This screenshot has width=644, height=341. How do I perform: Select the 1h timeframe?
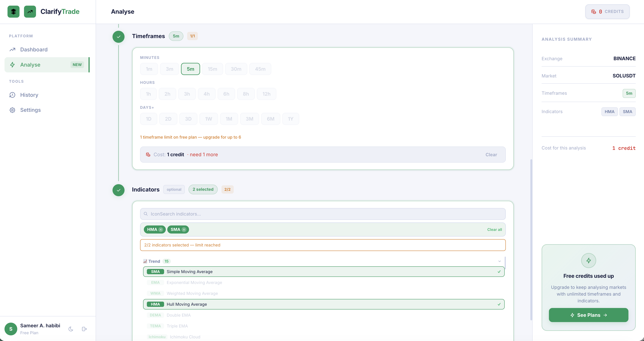coord(149,94)
